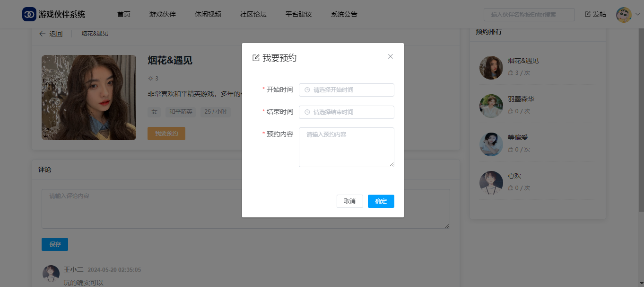Image resolution: width=644 pixels, height=287 pixels.
Task: Click the 发帖 link
Action: pyautogui.click(x=596, y=14)
